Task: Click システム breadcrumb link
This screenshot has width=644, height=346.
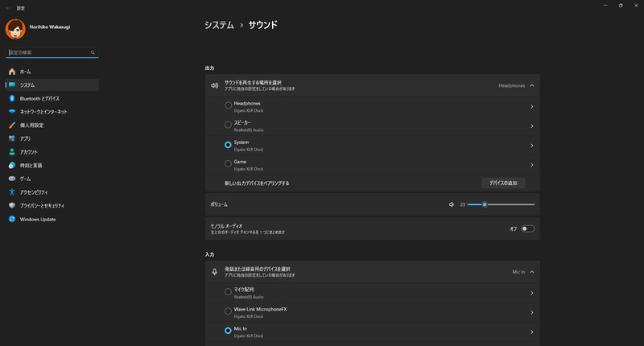Action: pos(219,25)
